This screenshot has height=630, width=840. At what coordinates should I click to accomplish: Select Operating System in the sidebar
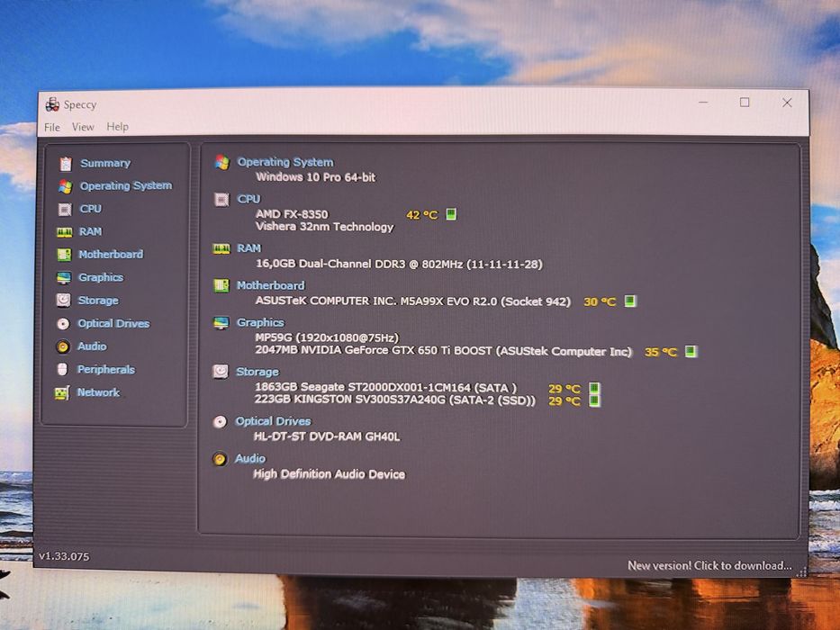pyautogui.click(x=126, y=186)
